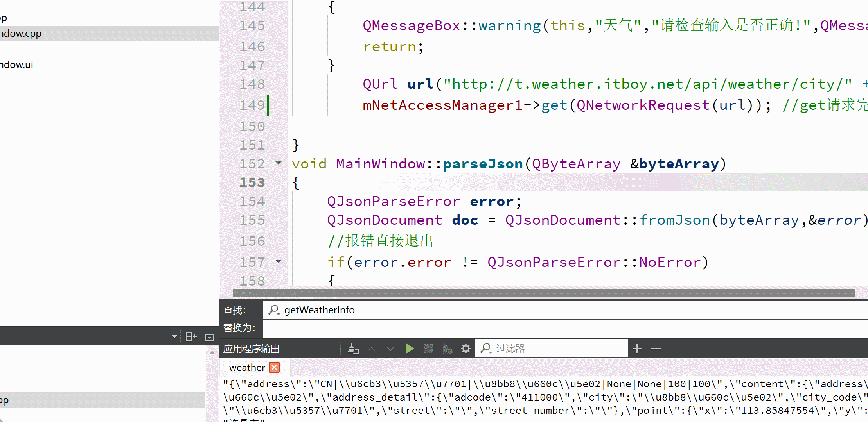Go to previous output item arrow
The image size is (868, 422).
(x=372, y=349)
